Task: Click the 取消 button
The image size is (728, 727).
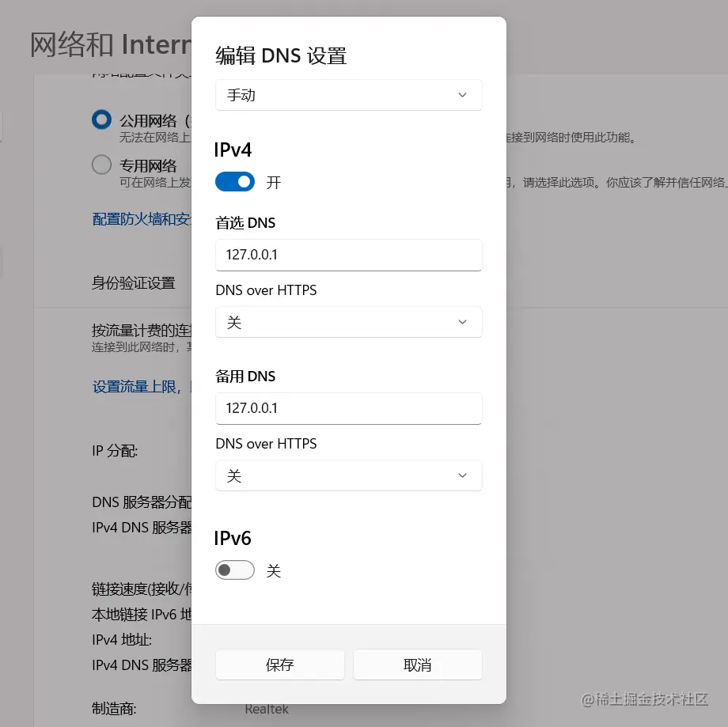Action: point(417,665)
